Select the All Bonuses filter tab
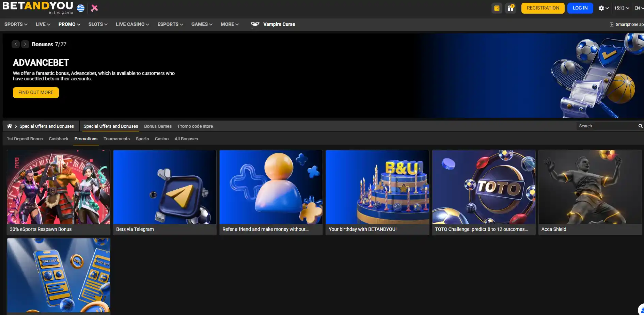 (186, 139)
